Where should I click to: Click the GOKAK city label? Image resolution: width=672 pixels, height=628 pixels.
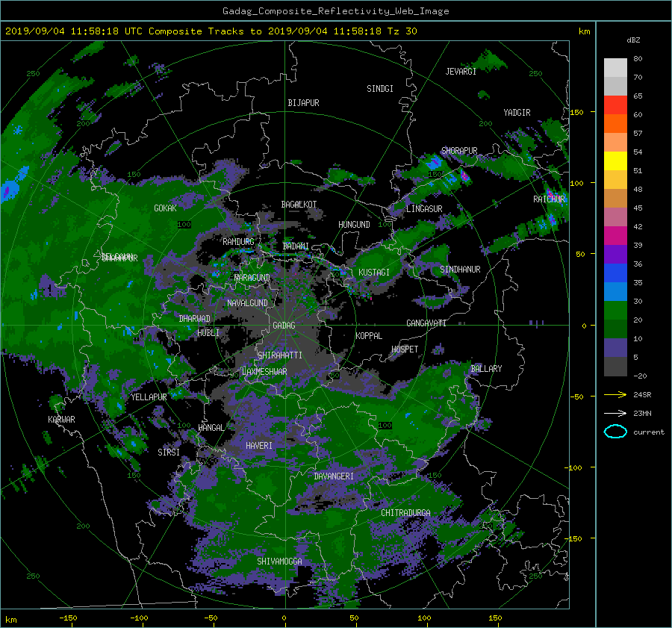coord(165,208)
